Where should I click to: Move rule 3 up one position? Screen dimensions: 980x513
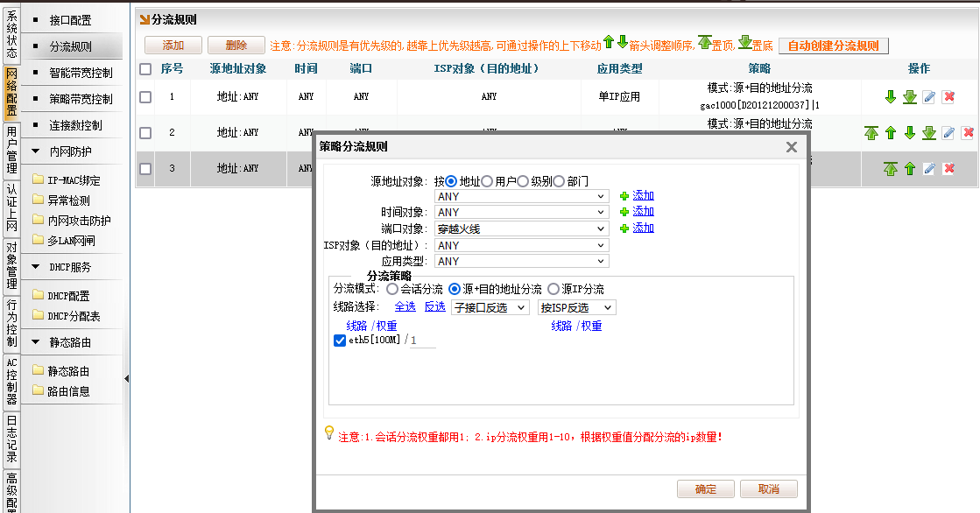(x=910, y=168)
